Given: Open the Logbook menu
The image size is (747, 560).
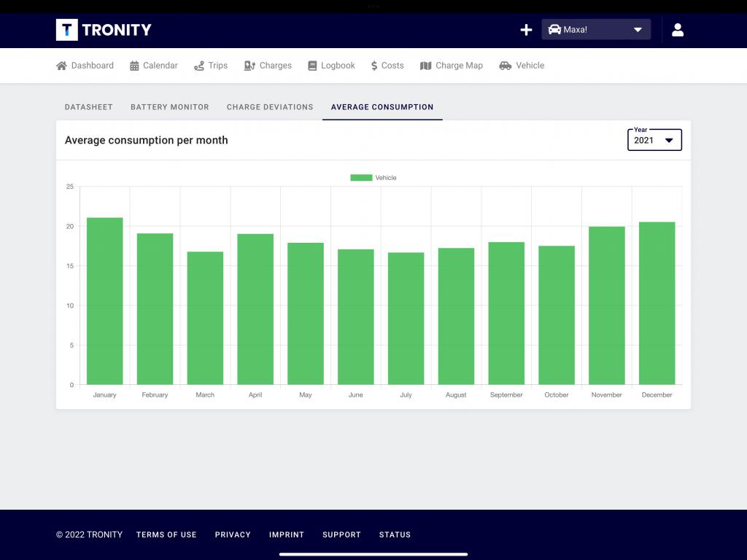Looking at the screenshot, I should tap(332, 66).
